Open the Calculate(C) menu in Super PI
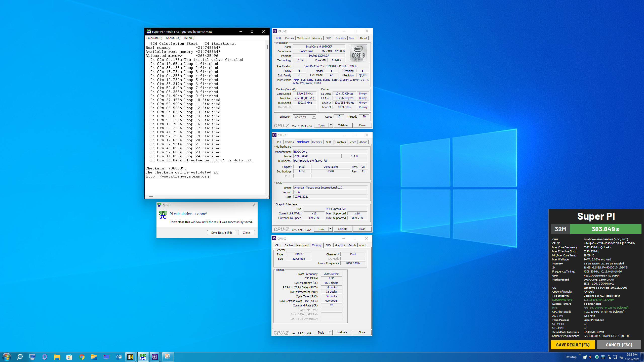The height and width of the screenshot is (362, 644). click(x=154, y=38)
